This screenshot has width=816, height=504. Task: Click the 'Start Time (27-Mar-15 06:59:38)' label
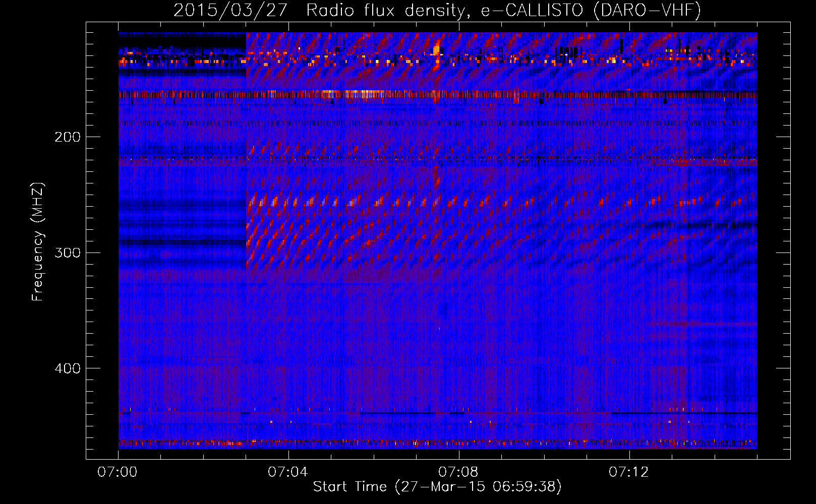[x=437, y=487]
